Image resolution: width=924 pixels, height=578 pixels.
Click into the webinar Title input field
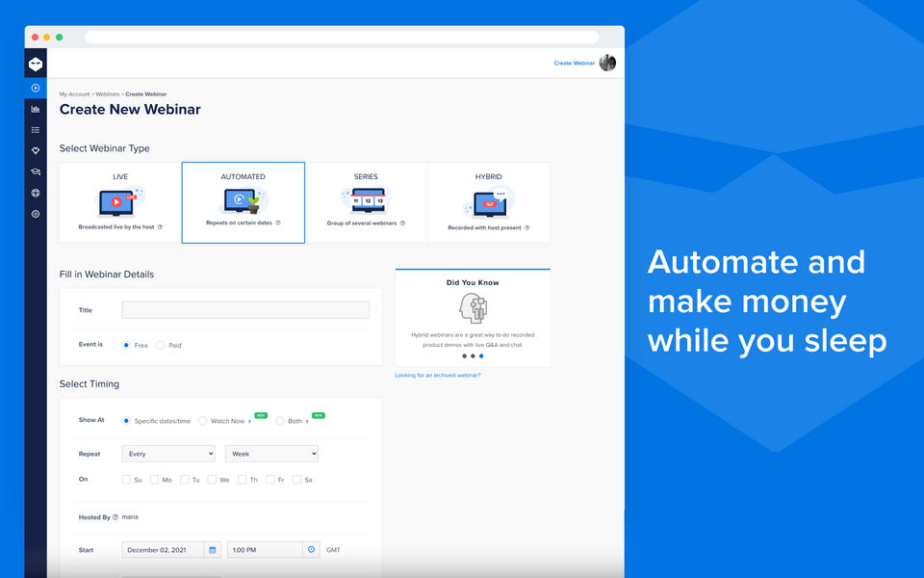click(245, 309)
